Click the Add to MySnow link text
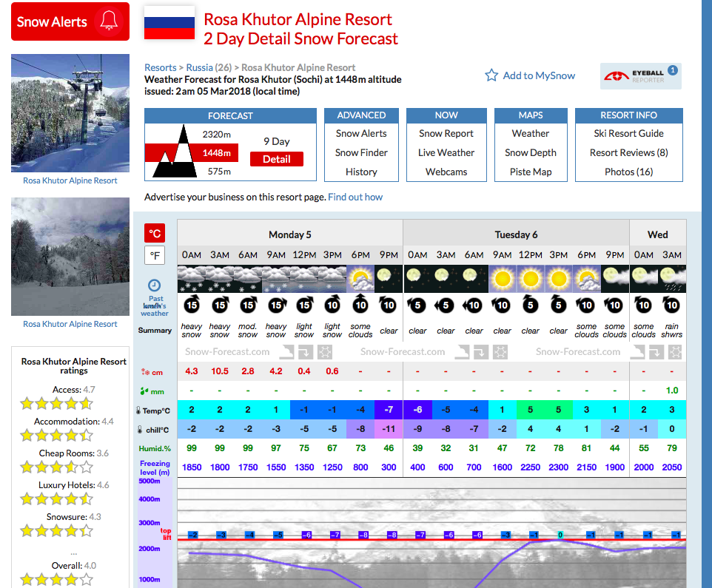 coord(539,75)
